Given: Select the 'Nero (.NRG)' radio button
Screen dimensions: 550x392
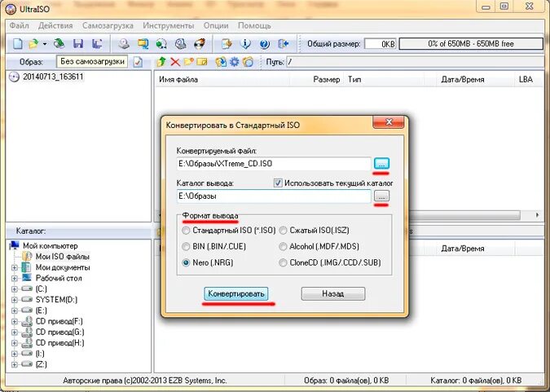Looking at the screenshot, I should click(x=186, y=263).
